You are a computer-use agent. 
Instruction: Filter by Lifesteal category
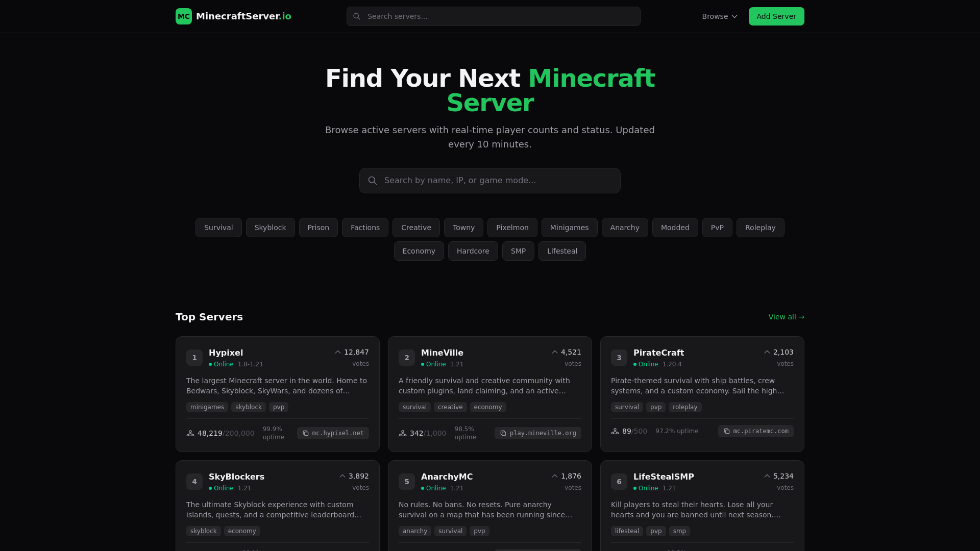point(562,251)
